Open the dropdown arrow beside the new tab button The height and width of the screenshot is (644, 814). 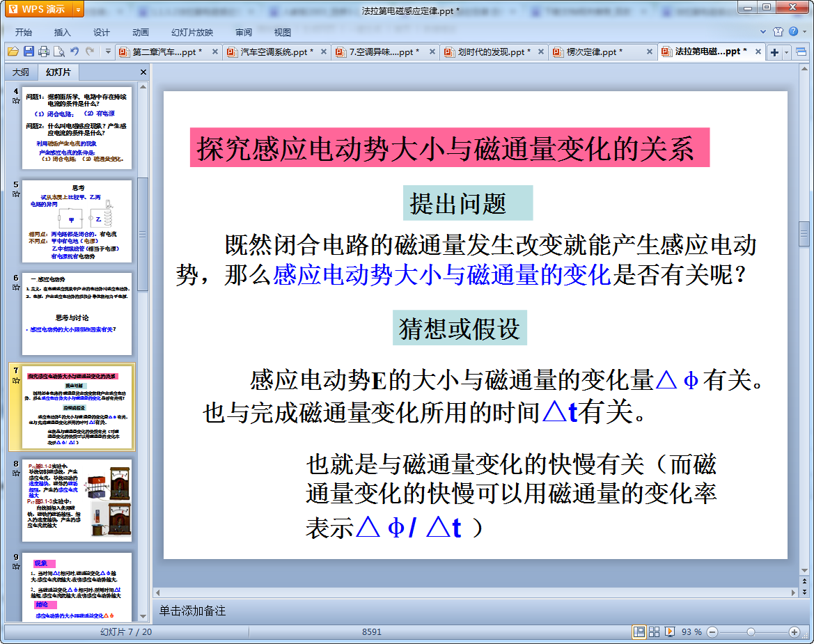(x=786, y=52)
